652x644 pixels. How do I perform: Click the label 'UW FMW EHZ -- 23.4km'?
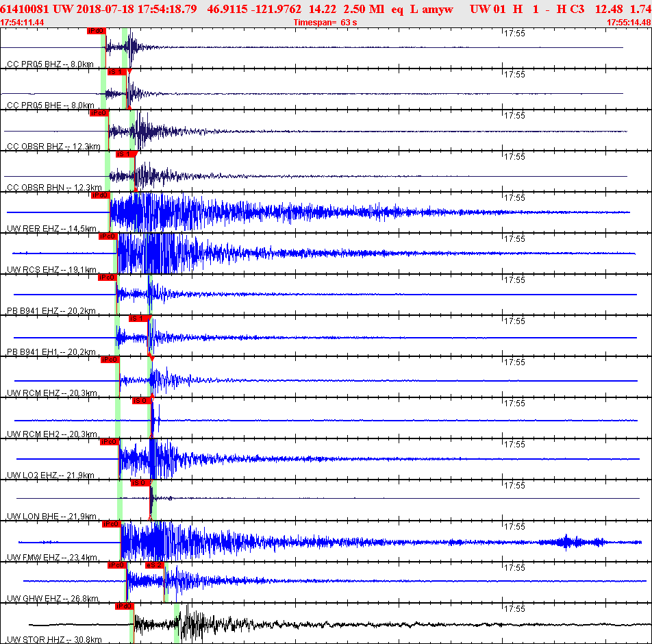52,558
